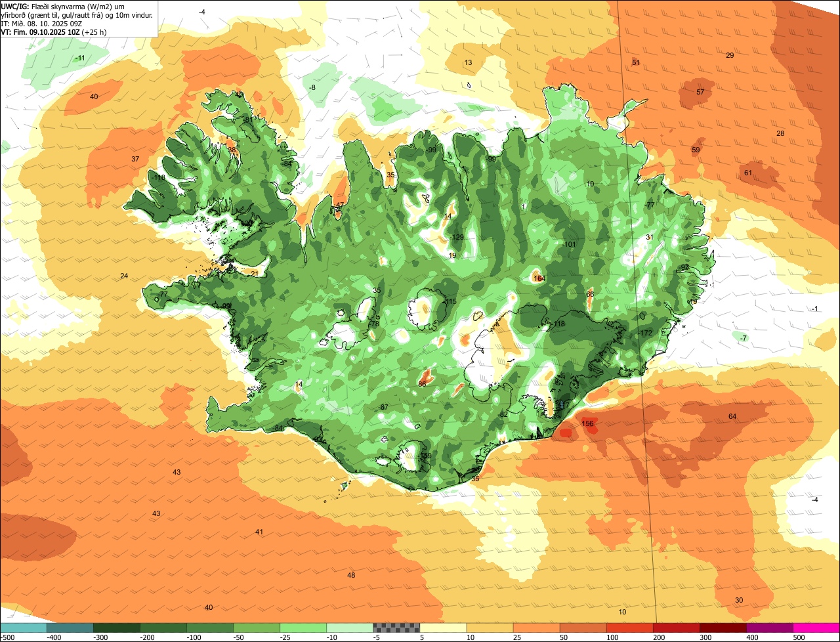
Task: Click the -50 to -25 green legend swatch
Action: 256,628
